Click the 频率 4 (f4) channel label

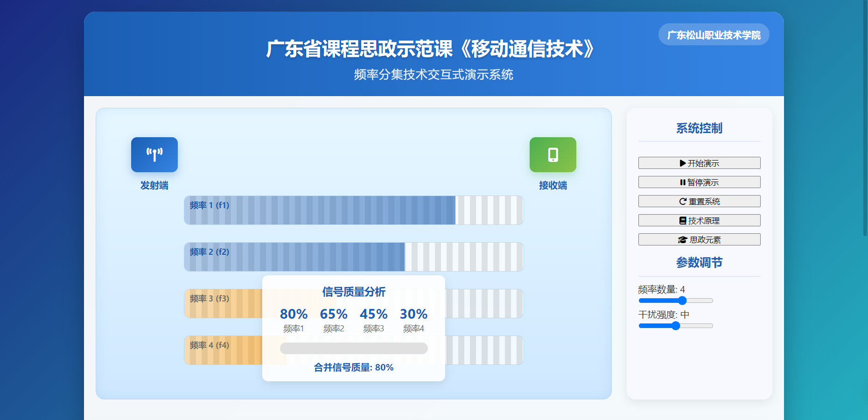[210, 345]
